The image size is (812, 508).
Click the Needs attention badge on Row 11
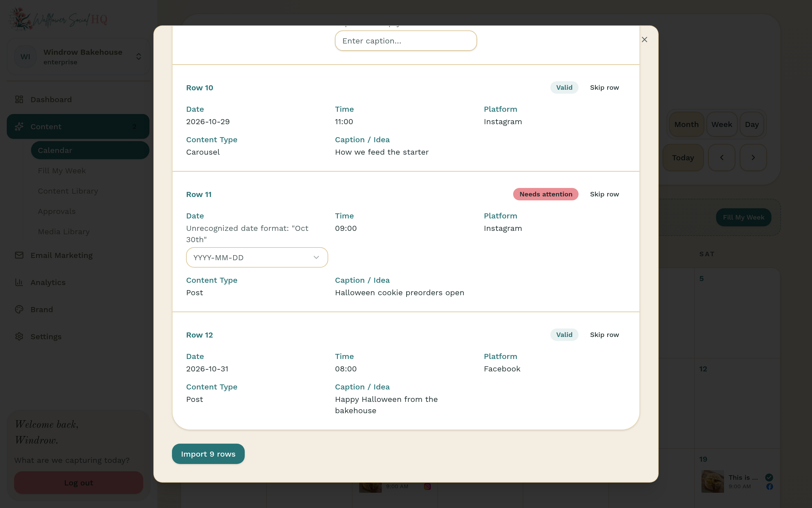point(546,194)
